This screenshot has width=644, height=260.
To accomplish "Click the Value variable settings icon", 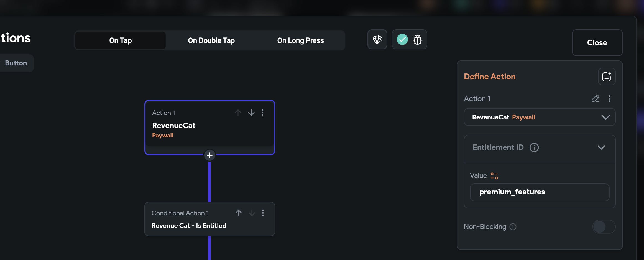I will 494,176.
